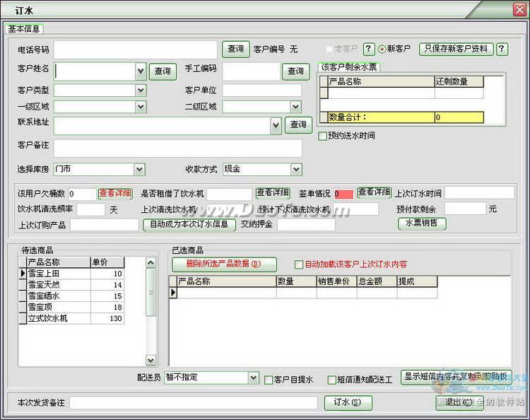Click the 手工编码 input field
Screen dimensions: 530x420
click(x=252, y=71)
